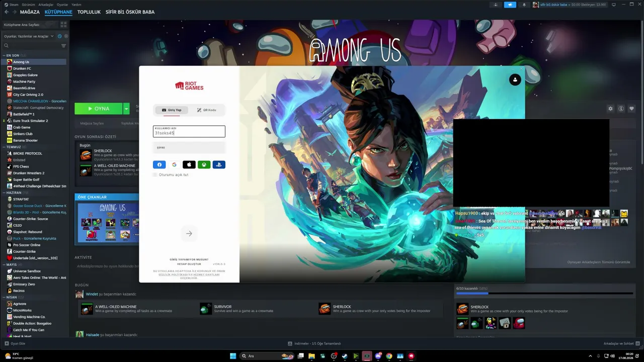Open the SİFİR Bİ1 ÖSKÜR BABA profile tab
Viewport: 644px width, 362px height.
[x=130, y=12]
